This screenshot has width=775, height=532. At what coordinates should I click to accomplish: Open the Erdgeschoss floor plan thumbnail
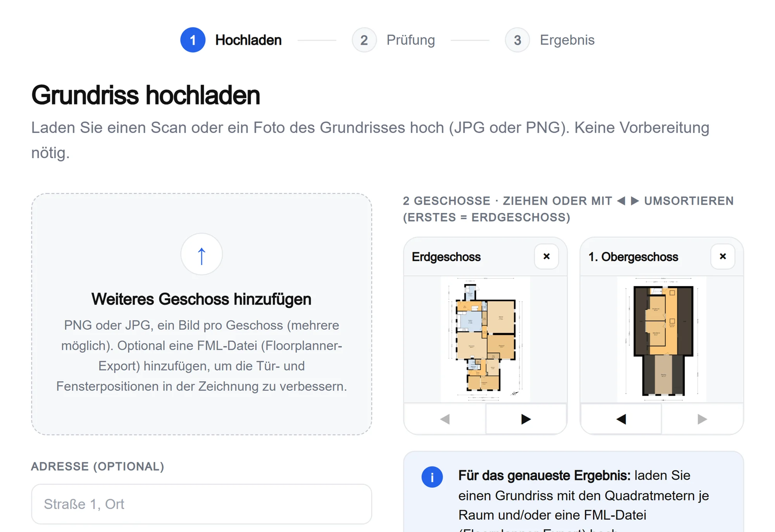[485, 339]
